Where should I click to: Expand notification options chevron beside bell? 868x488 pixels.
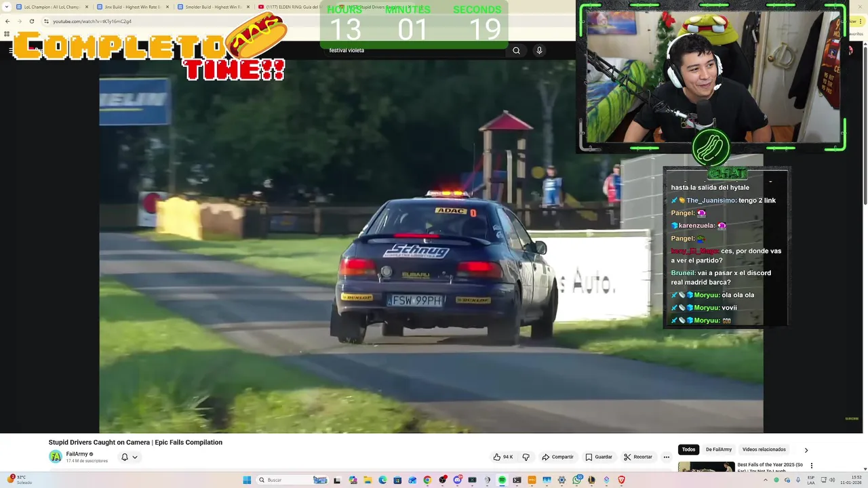[x=135, y=457]
